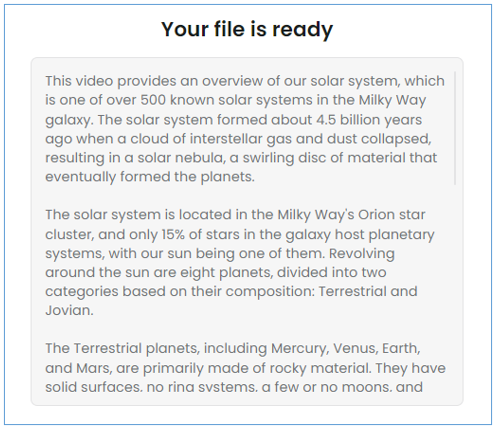The image size is (496, 429).
Task: Click the paragraph about the Orion star cluster
Action: 240,262
